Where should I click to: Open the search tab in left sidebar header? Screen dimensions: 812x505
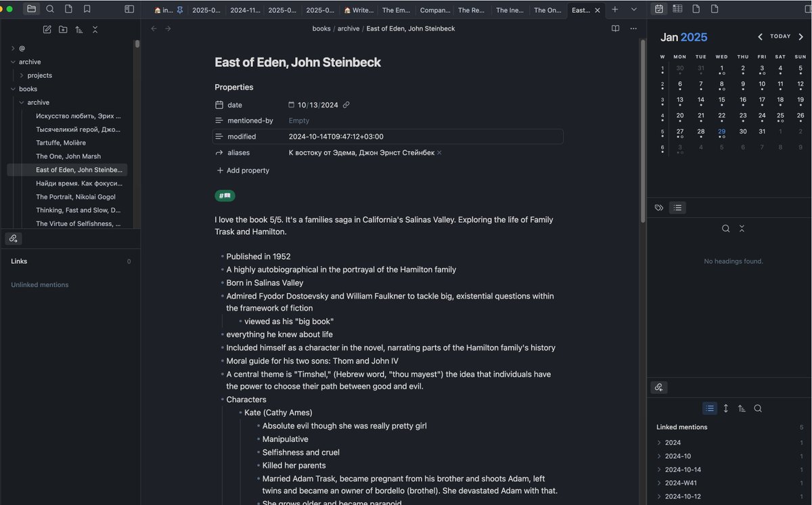[50, 9]
